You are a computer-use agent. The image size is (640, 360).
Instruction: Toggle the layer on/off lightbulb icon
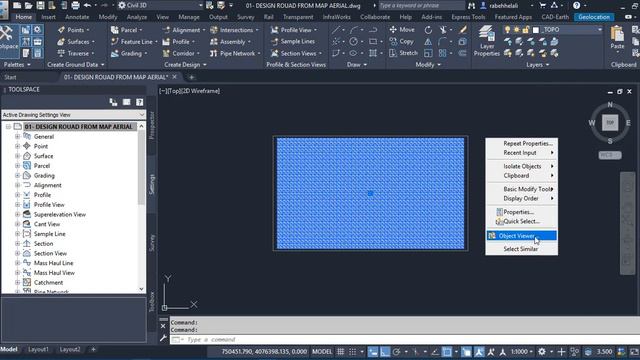click(507, 30)
